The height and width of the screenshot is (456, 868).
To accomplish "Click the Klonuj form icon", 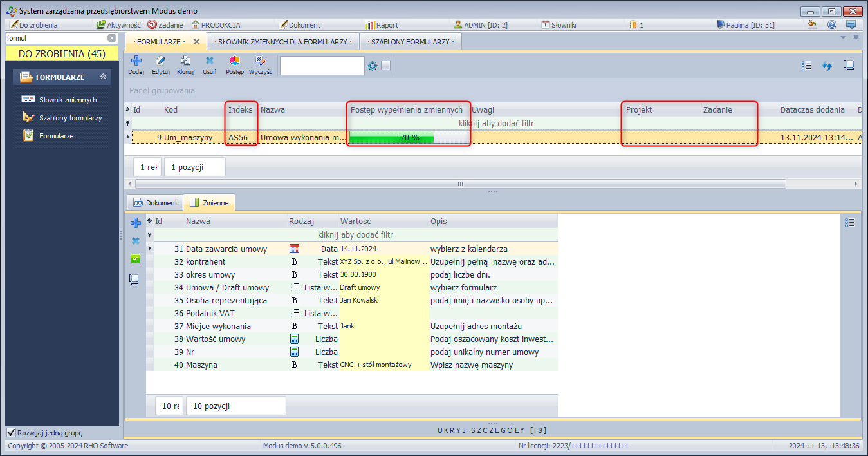I will pos(185,61).
